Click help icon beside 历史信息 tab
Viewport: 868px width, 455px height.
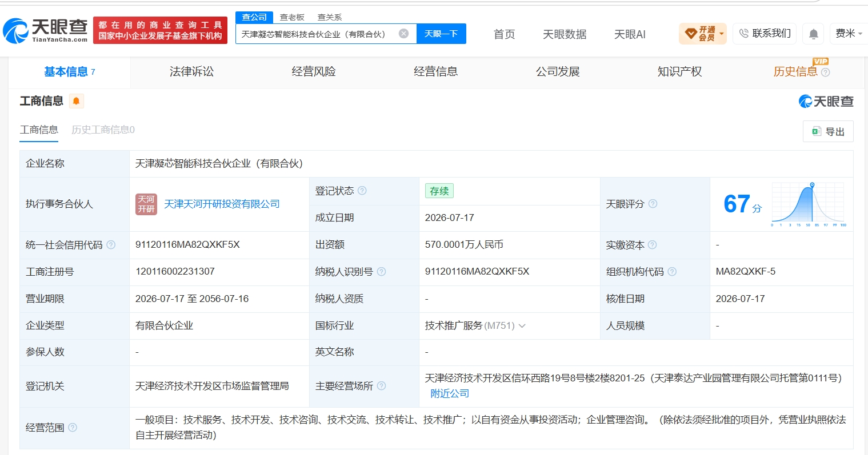click(x=825, y=73)
